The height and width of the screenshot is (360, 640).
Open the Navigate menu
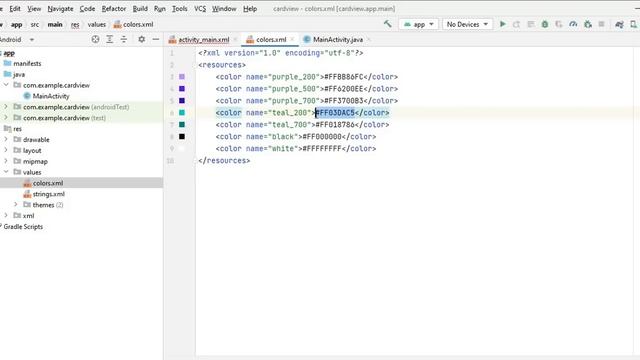[x=60, y=9]
